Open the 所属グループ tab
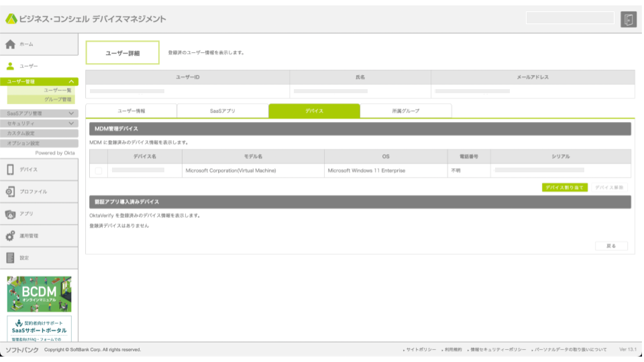 tap(405, 111)
